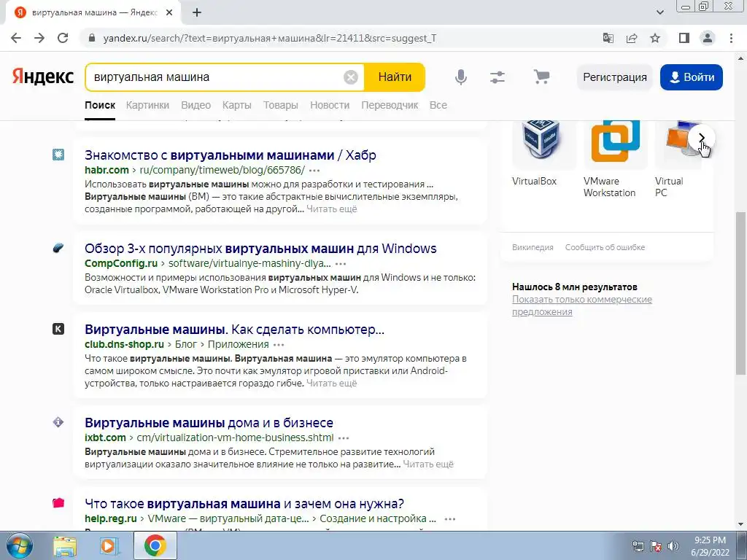Click Chrome icon in taskbar
The width and height of the screenshot is (747, 560).
(x=155, y=545)
